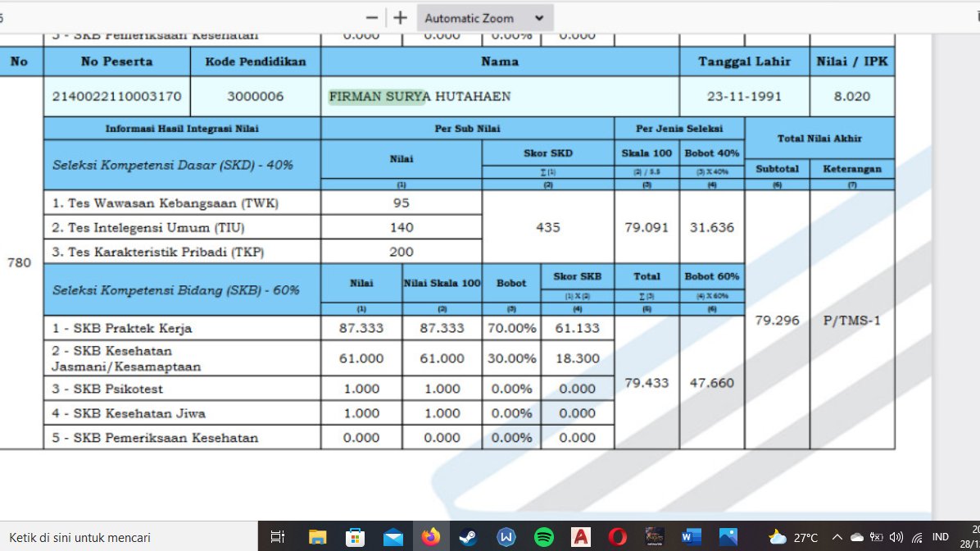This screenshot has width=980, height=551.
Task: Click Tes Wawasan Kebangsaan (TWK) label
Action: (x=165, y=203)
